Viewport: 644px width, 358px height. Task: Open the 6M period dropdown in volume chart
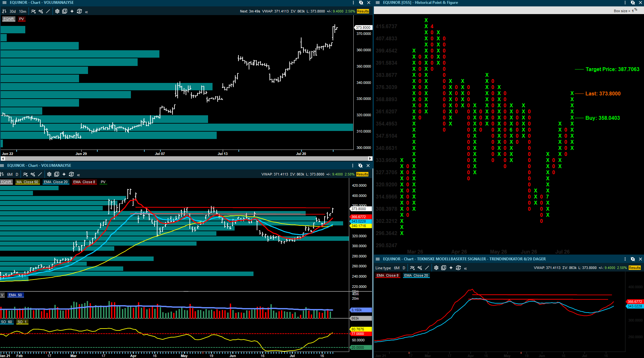click(10, 174)
